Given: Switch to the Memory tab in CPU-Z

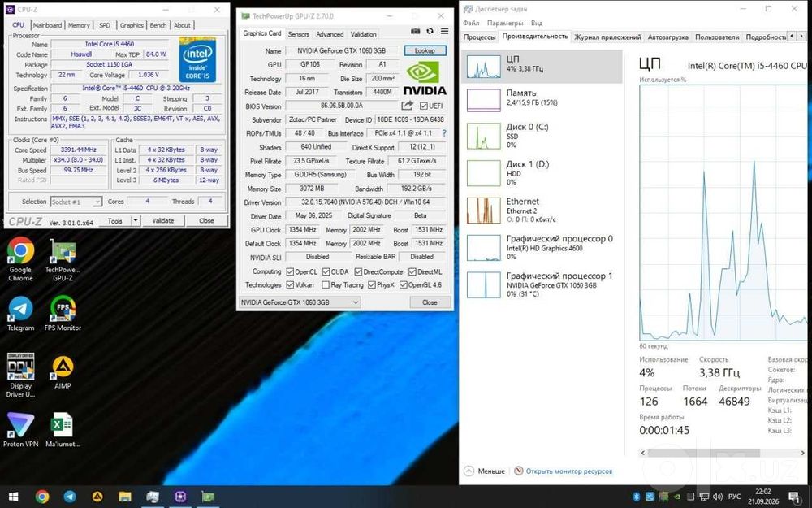Looking at the screenshot, I should (79, 25).
